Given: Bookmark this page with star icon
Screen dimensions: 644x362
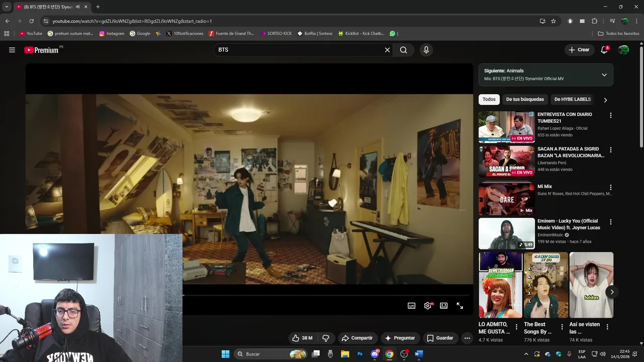Looking at the screenshot, I should point(553,21).
